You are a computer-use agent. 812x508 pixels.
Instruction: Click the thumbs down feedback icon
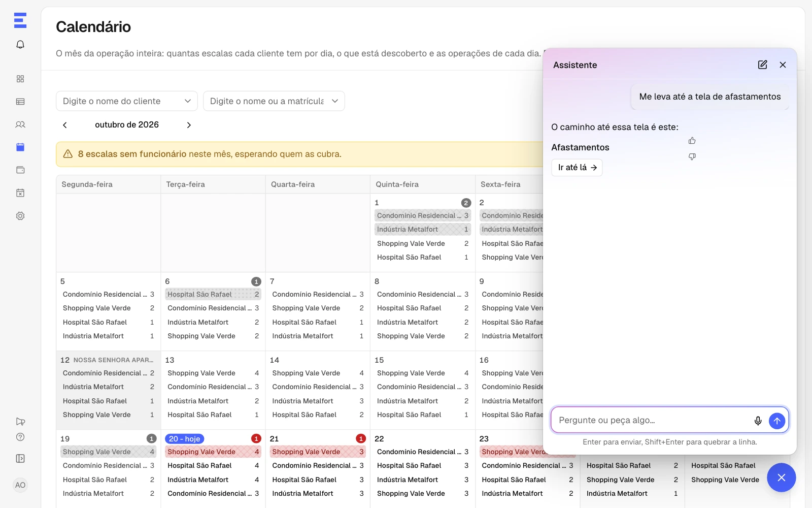(x=692, y=157)
